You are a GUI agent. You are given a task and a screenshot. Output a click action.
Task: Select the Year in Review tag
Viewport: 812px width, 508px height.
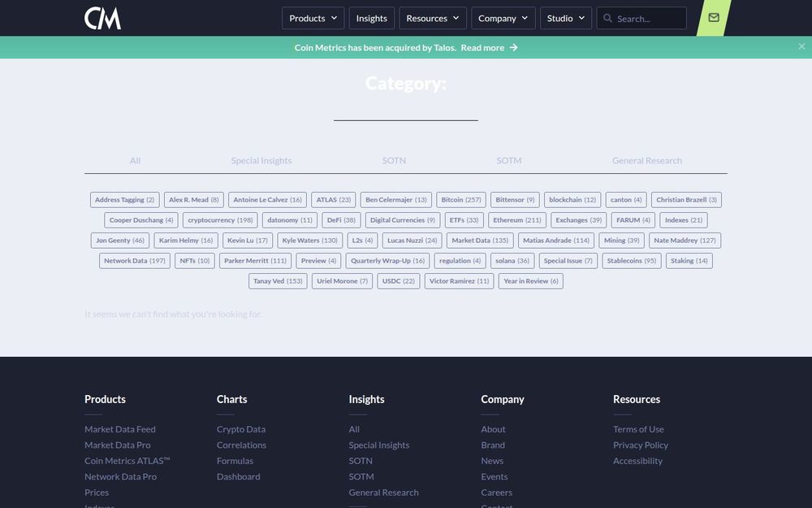(x=531, y=281)
